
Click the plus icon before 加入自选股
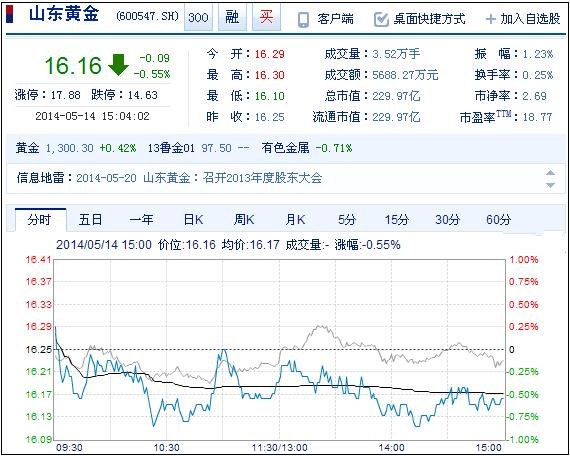tap(491, 19)
